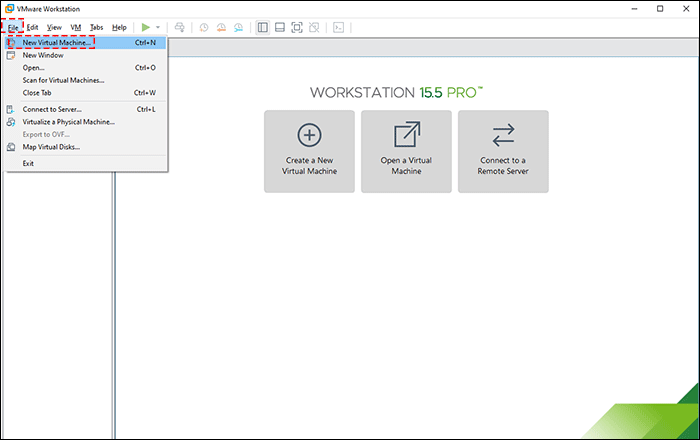This screenshot has height=440, width=700.
Task: Open the View menu
Action: point(54,28)
